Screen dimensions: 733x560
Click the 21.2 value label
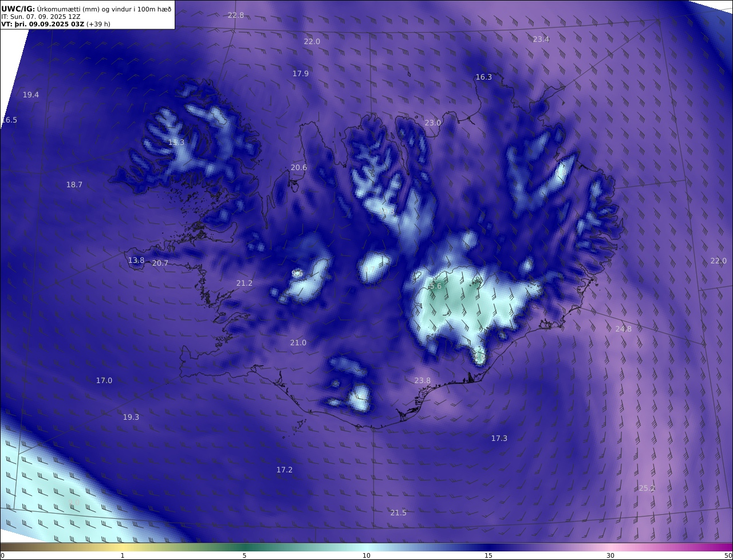coord(245,283)
